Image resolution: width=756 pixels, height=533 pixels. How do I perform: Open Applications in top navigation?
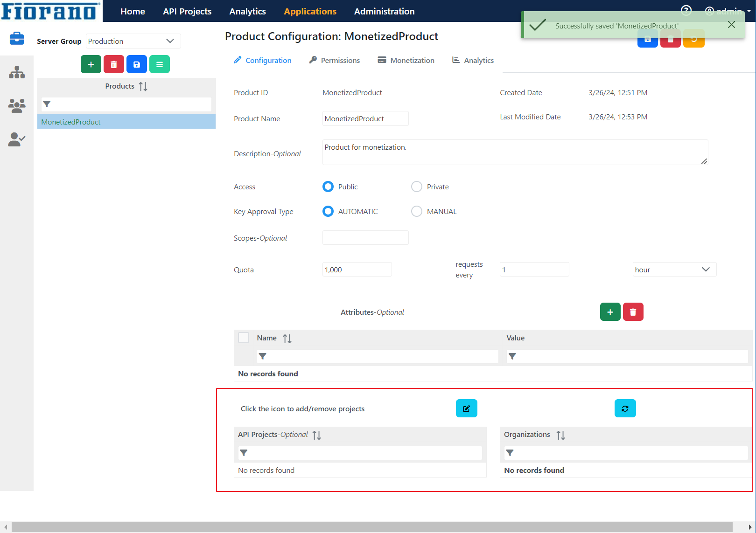[x=310, y=11]
